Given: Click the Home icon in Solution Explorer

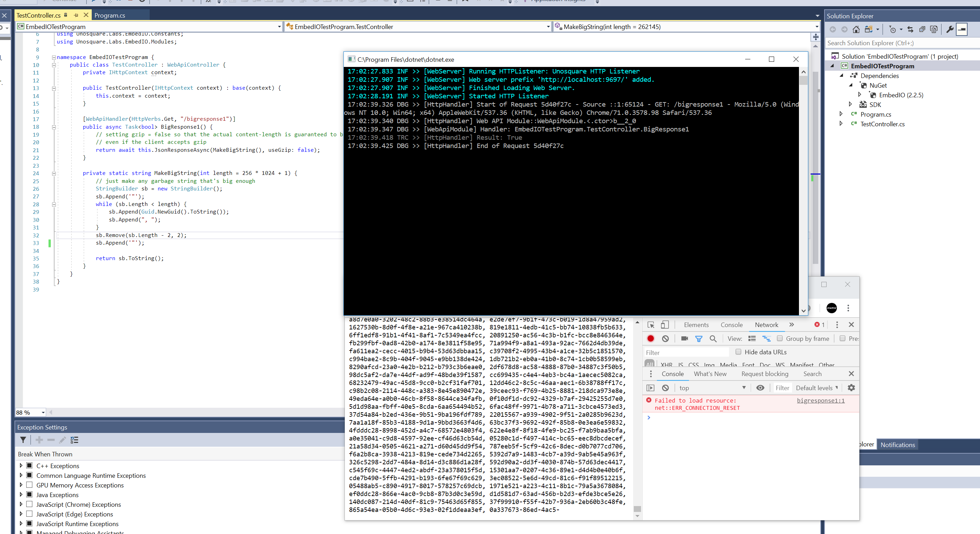Looking at the screenshot, I should coord(856,29).
